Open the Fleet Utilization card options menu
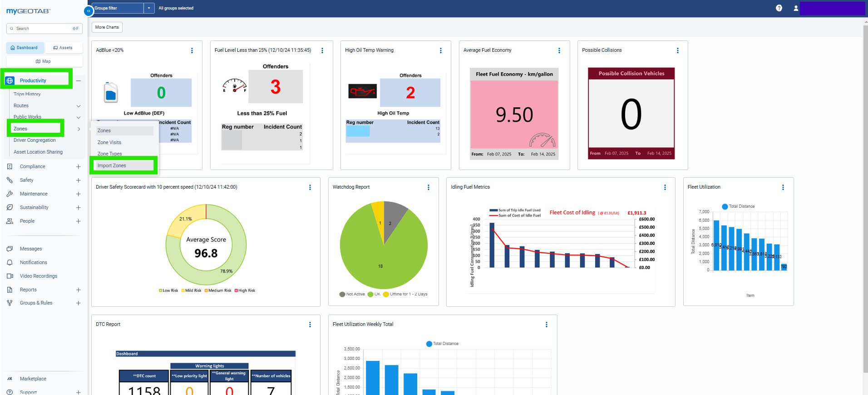Viewport: 868px width, 395px height. tap(783, 187)
